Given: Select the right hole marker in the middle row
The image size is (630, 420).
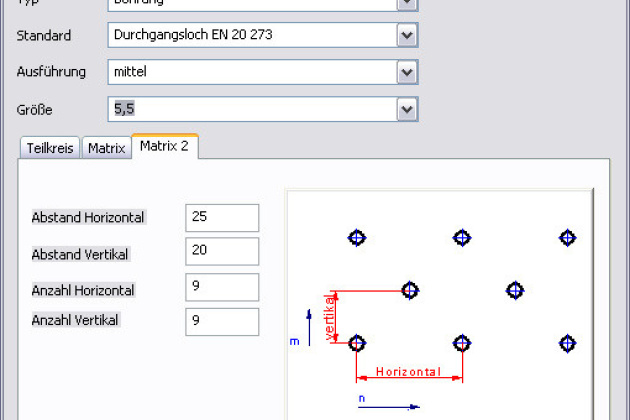Looking at the screenshot, I should click(x=515, y=291).
